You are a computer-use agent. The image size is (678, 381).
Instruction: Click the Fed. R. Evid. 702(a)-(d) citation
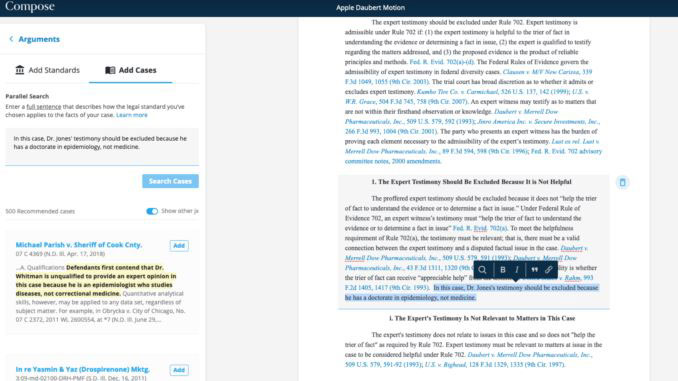pos(441,62)
